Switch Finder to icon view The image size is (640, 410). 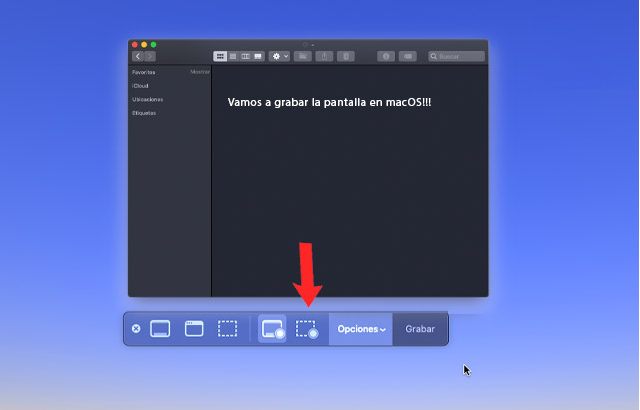[220, 57]
